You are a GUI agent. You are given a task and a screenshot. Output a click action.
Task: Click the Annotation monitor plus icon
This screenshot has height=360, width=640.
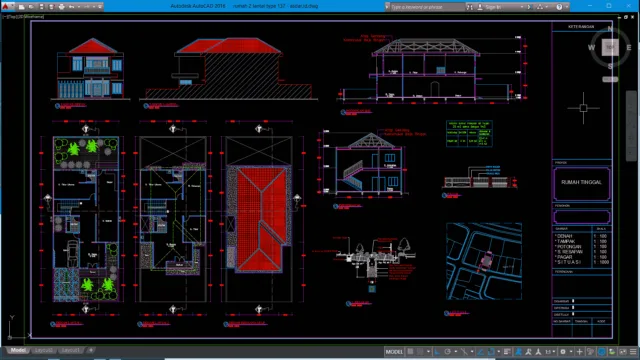(579, 351)
